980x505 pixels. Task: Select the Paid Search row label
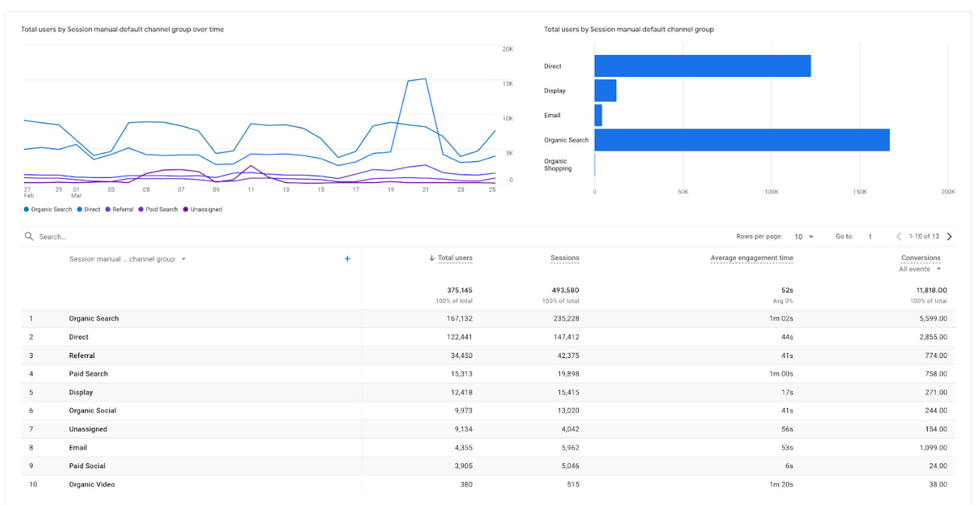[88, 374]
